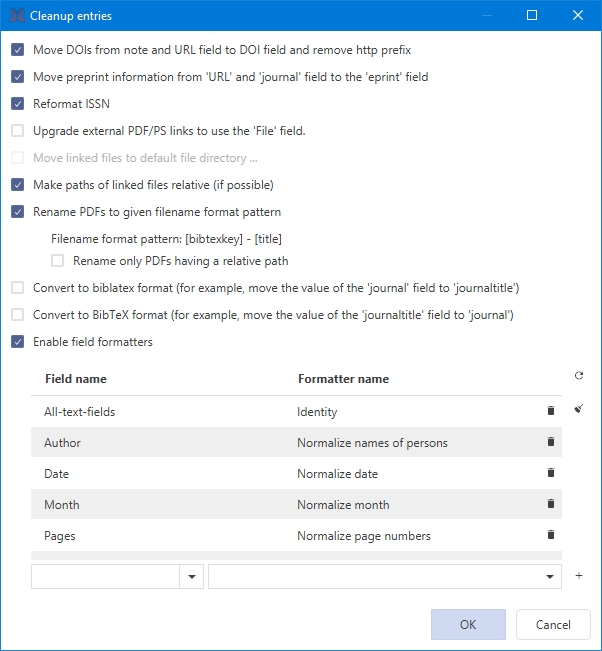Viewport: 602px width, 651px height.
Task: Remove the Month formatter entry
Action: click(550, 504)
